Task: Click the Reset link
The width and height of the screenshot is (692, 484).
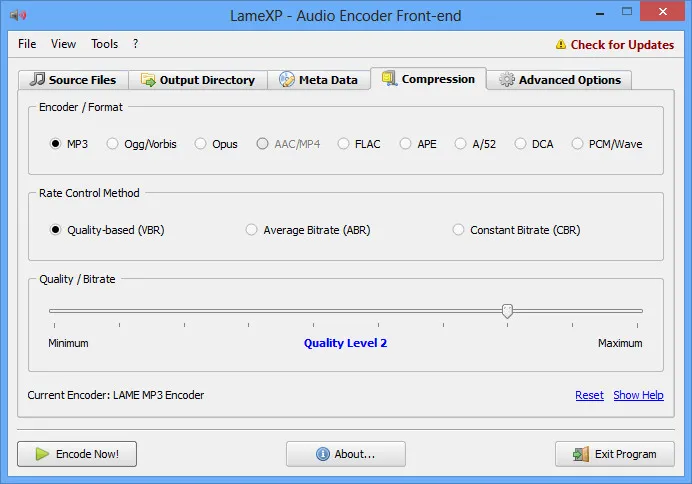Action: (589, 395)
